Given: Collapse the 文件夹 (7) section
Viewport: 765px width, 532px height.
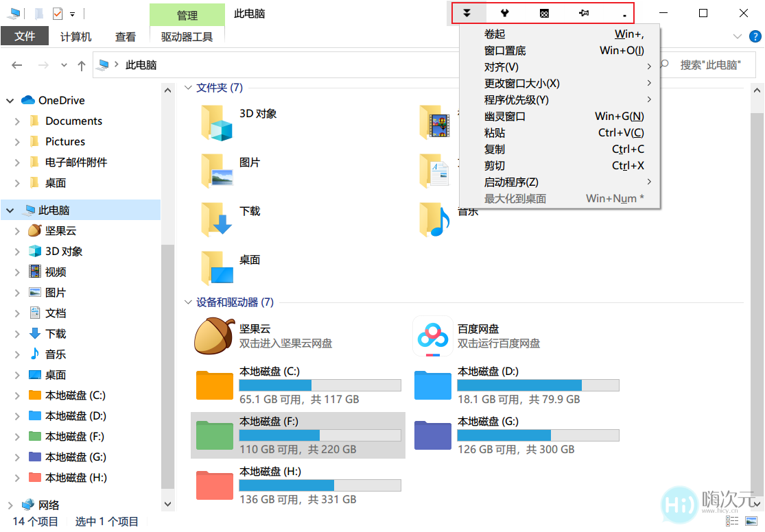Looking at the screenshot, I should coord(189,87).
